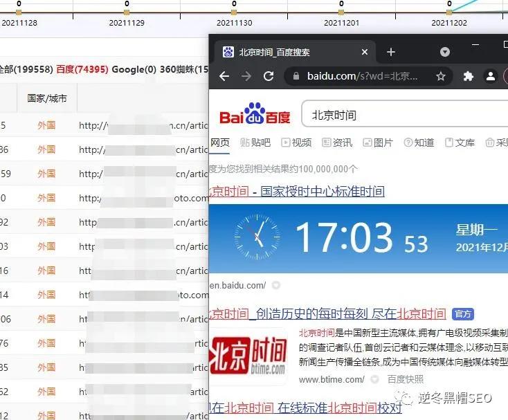This screenshot has width=508, height=420.
Task: Close the 北京时间_百度搜索 tab
Action: click(x=365, y=52)
